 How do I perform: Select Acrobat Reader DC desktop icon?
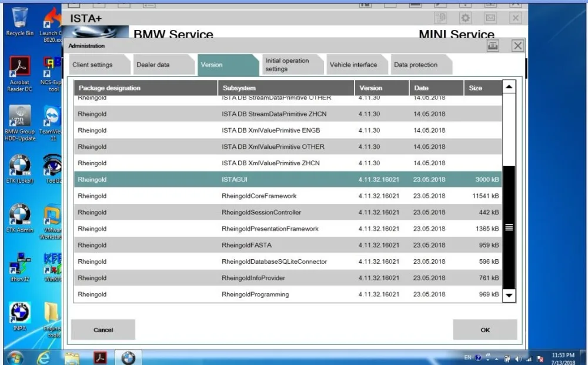(x=19, y=74)
